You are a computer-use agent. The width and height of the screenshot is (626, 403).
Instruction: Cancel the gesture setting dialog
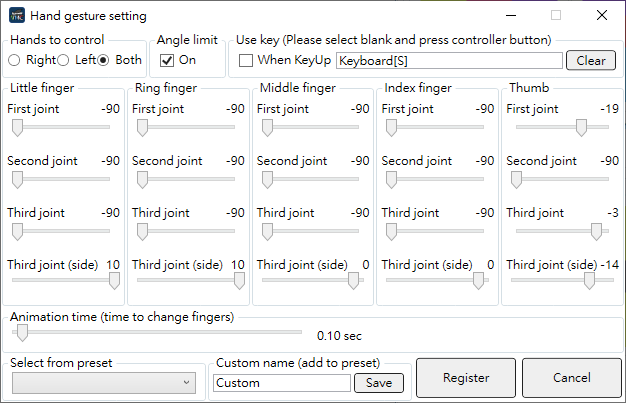(572, 378)
